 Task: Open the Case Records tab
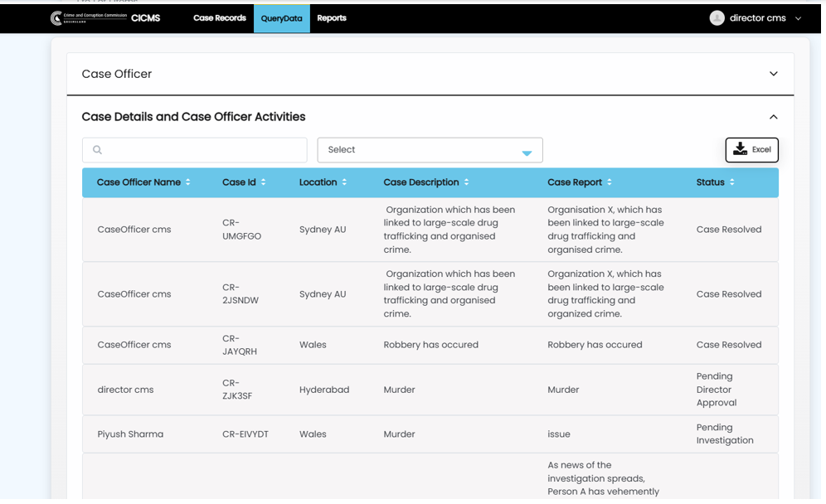pyautogui.click(x=220, y=18)
